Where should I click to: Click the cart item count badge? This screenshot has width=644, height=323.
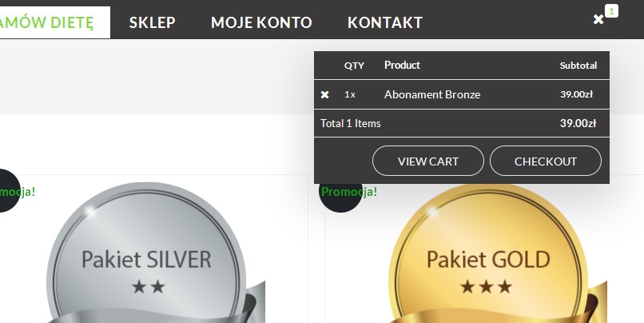coord(611,11)
